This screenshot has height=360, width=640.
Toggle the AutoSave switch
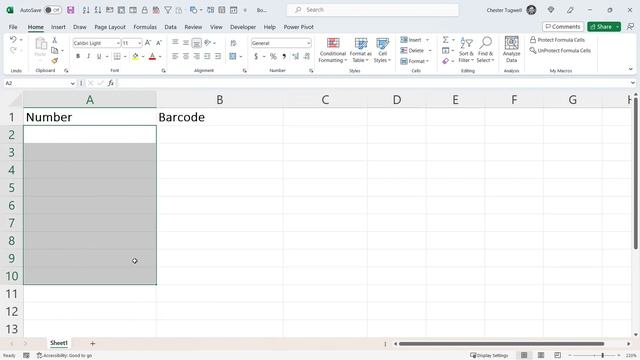(x=53, y=10)
